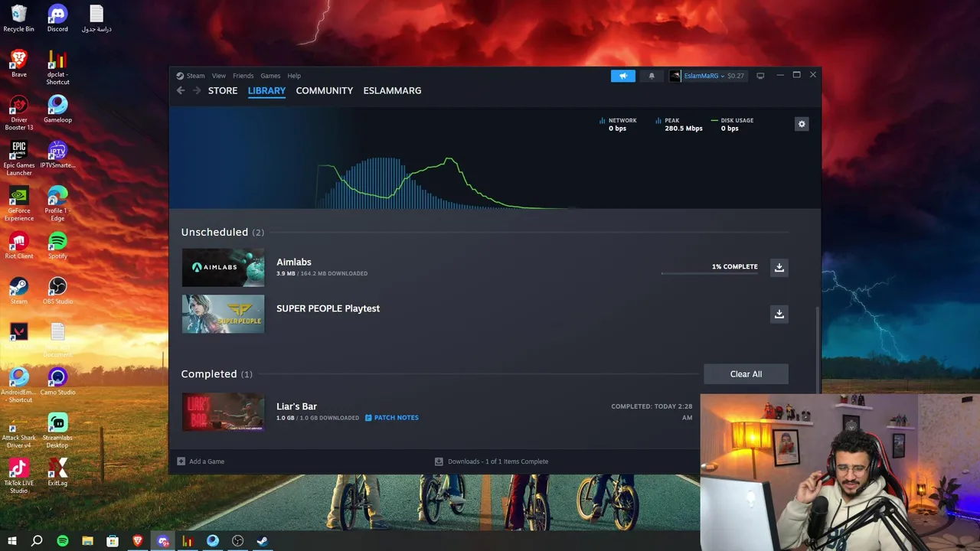
Task: Open File Explorer from the taskbar
Action: point(87,541)
